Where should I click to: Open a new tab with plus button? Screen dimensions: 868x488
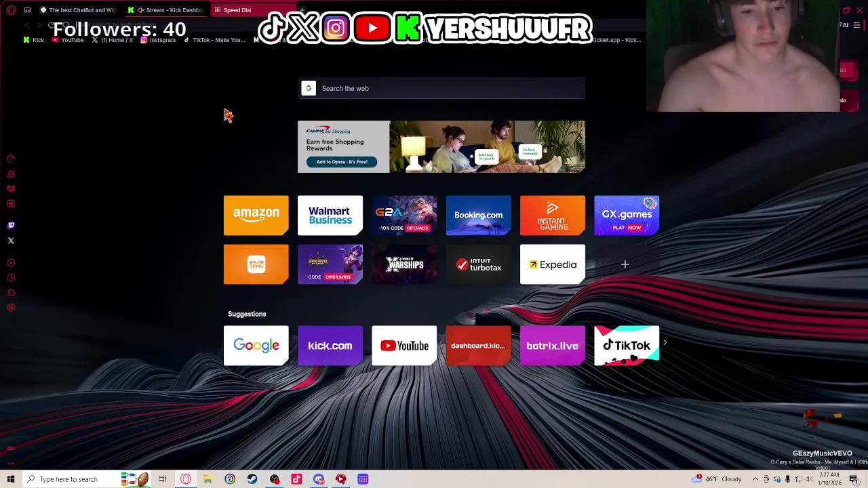pos(303,10)
